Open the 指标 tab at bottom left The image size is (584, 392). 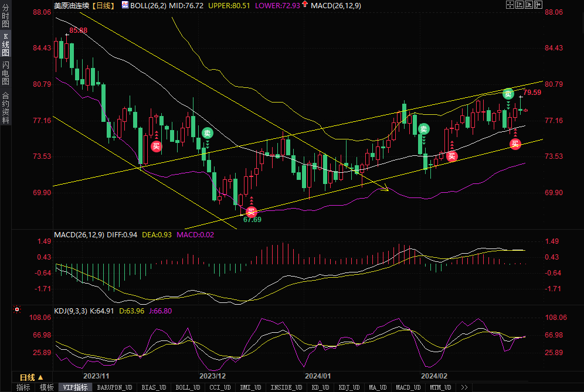[x=23, y=387]
